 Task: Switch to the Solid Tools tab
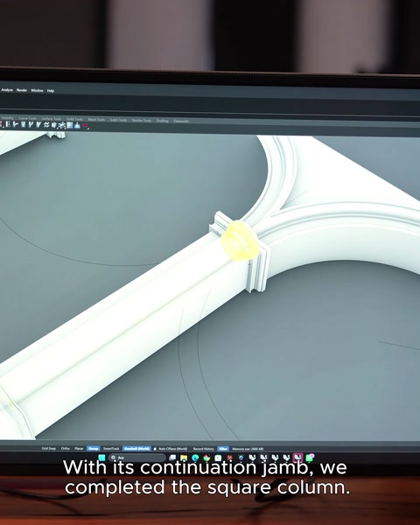click(74, 119)
